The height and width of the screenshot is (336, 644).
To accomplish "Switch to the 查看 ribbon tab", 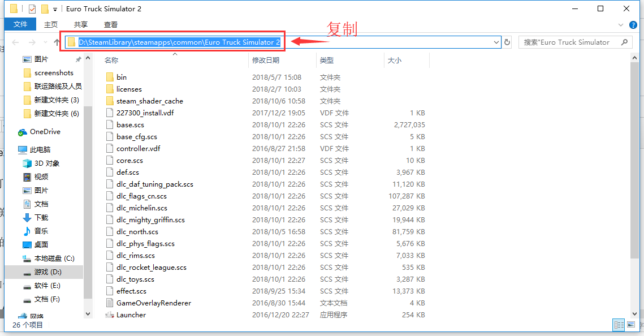I will click(x=111, y=25).
